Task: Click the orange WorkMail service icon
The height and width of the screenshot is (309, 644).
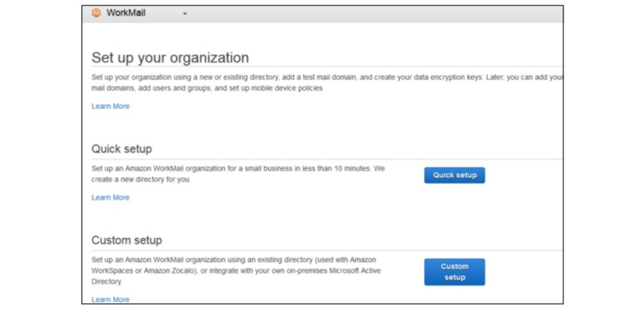Action: point(96,13)
